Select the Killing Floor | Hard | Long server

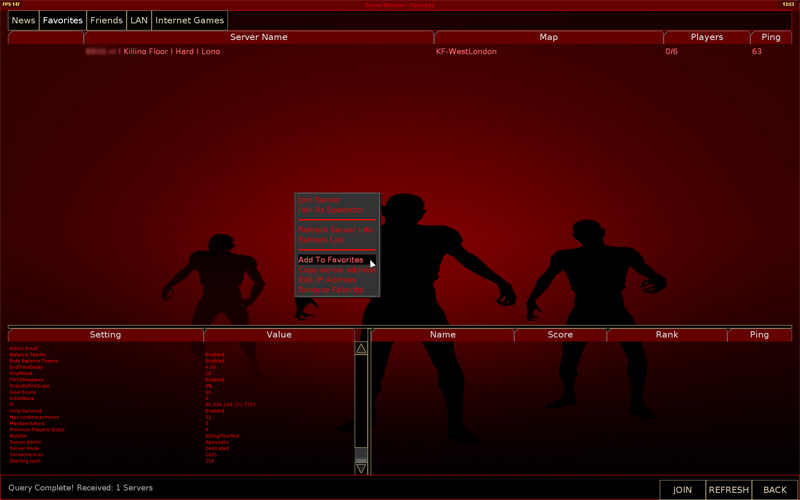(153, 52)
